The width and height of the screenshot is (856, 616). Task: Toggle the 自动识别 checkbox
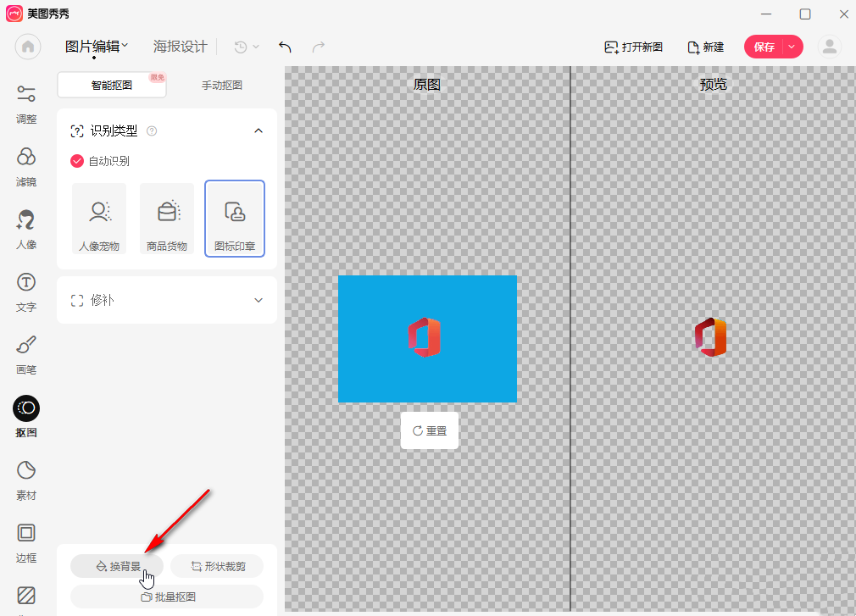tap(77, 161)
